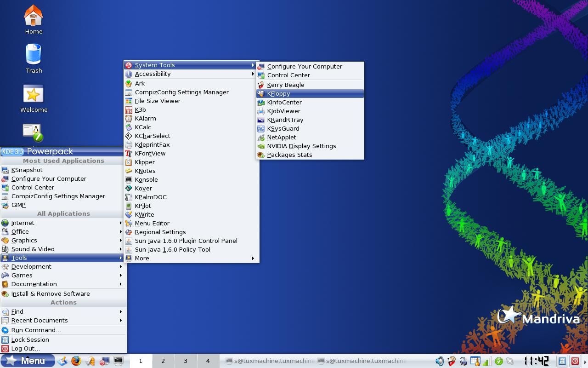Viewport: 588px width, 368px height.
Task: Open the Welcome desktop icon
Action: [34, 98]
